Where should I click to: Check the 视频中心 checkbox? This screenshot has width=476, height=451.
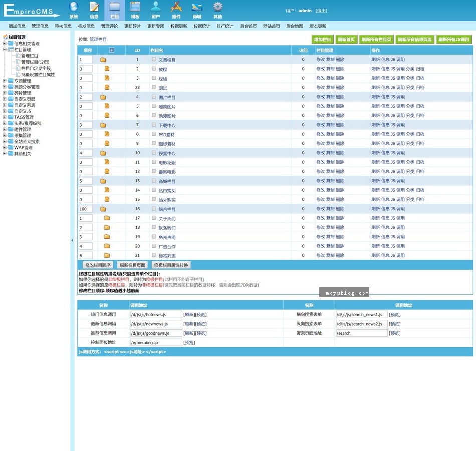(154, 153)
